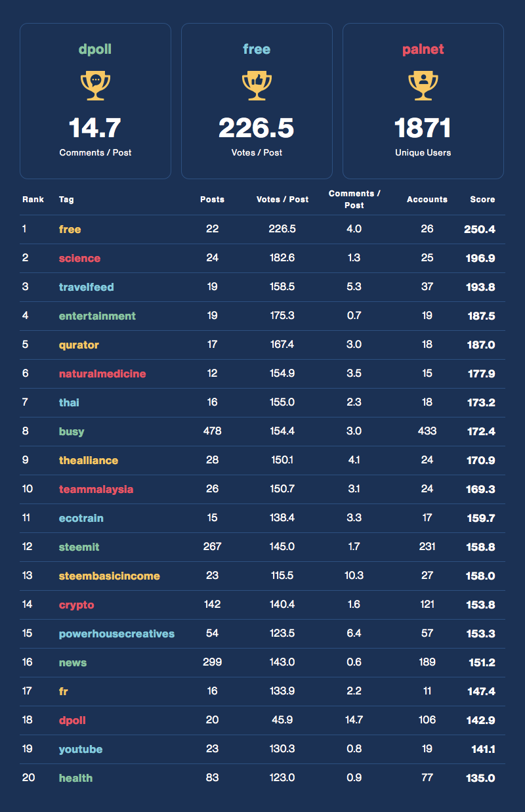525x812 pixels.
Task: Click the Votes / Post column header
Action: pos(282,199)
